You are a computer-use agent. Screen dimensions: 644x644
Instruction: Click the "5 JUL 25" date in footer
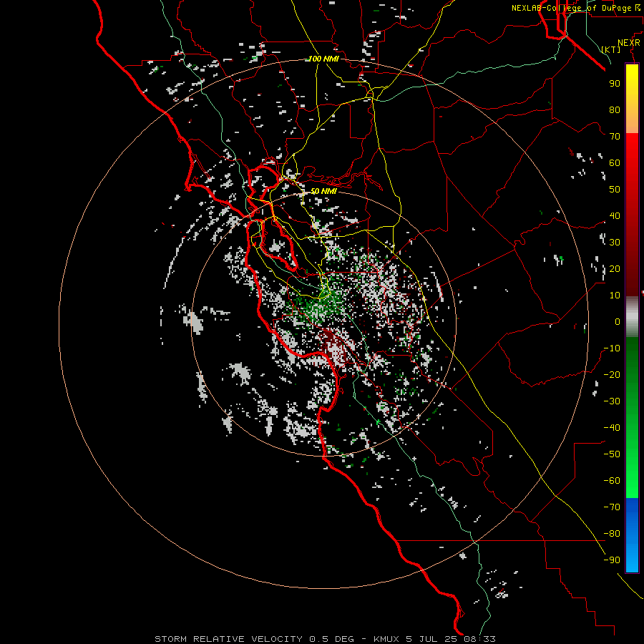point(431,639)
